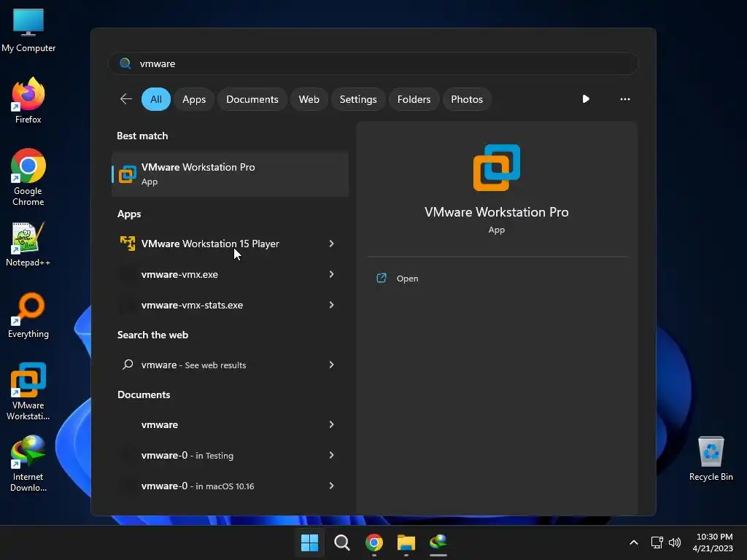Image resolution: width=747 pixels, height=560 pixels.
Task: Switch to the Settings filter tab
Action: 358,99
